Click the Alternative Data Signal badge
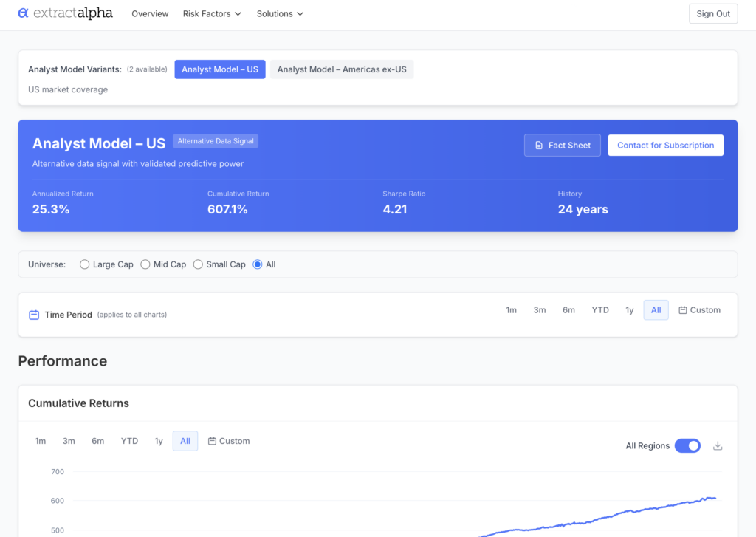The height and width of the screenshot is (537, 756). 216,141
